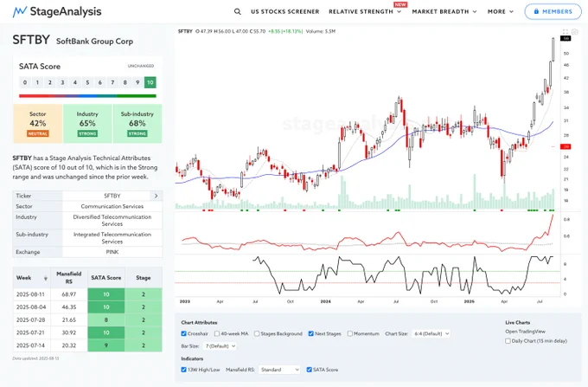Click the SoftBank Group Corp heading
This screenshot has height=387, width=588.
tap(94, 42)
